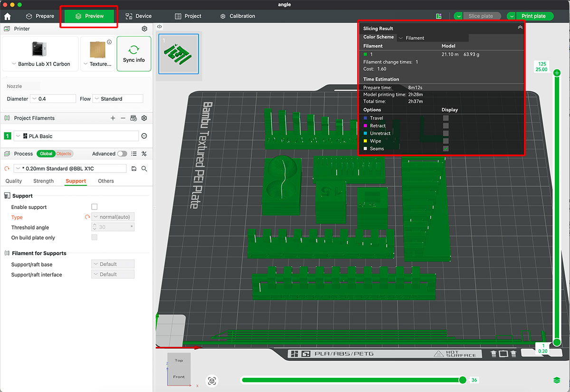
Task: Show Wipe moves in display
Action: 446,141
